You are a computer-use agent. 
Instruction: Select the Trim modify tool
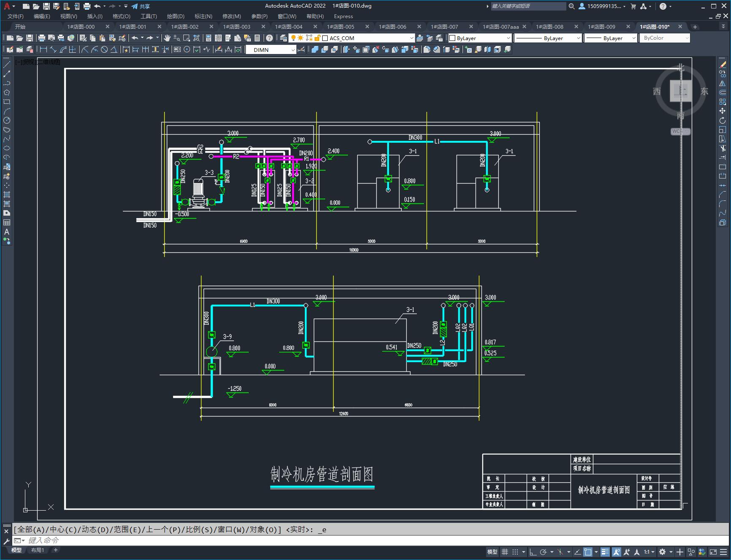tap(723, 148)
